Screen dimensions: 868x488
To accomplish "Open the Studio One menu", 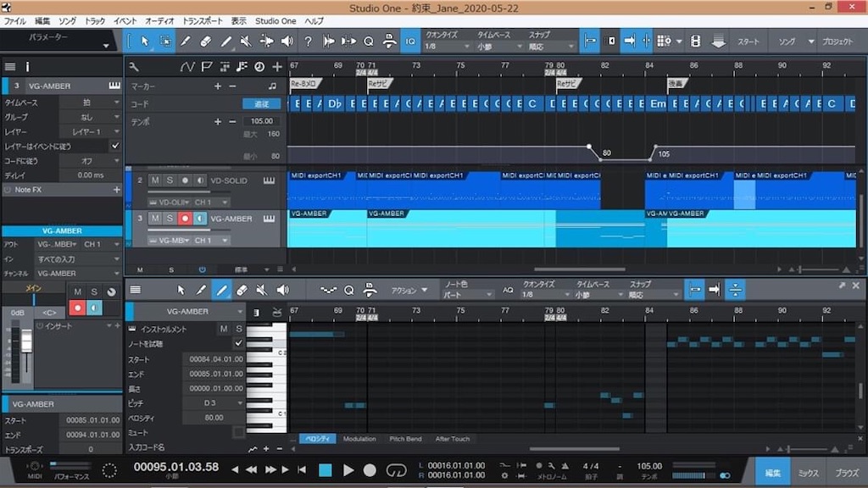I will coord(275,21).
